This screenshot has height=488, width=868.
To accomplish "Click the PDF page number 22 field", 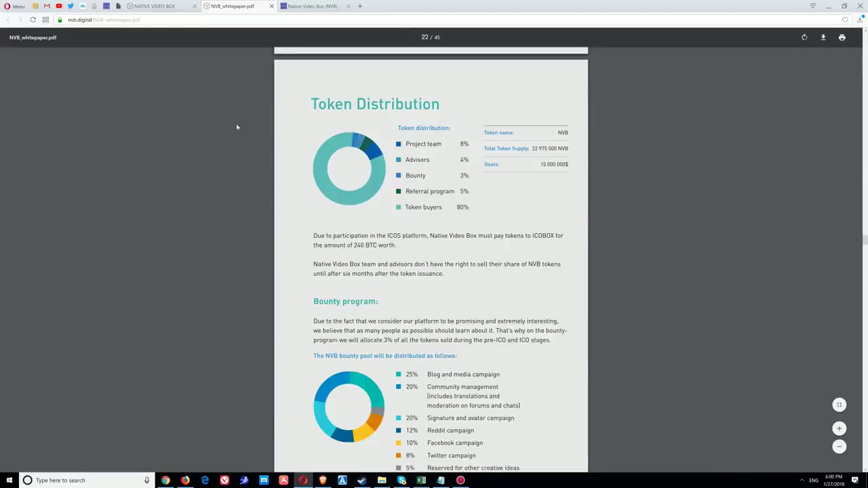I will point(425,37).
